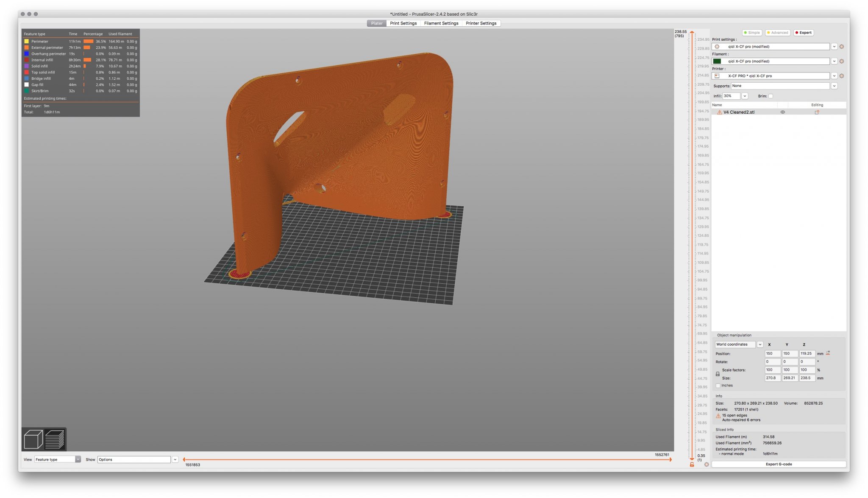Viewport: 868px width, 498px height.
Task: Open Print settings gear icon
Action: (842, 47)
